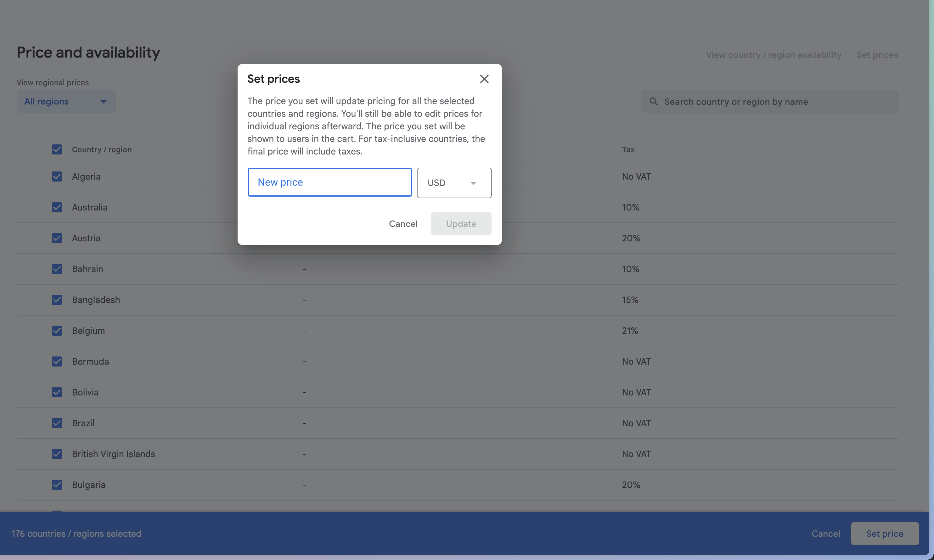Uncheck the Bahrain checkbox
This screenshot has height=560, width=934.
point(57,269)
